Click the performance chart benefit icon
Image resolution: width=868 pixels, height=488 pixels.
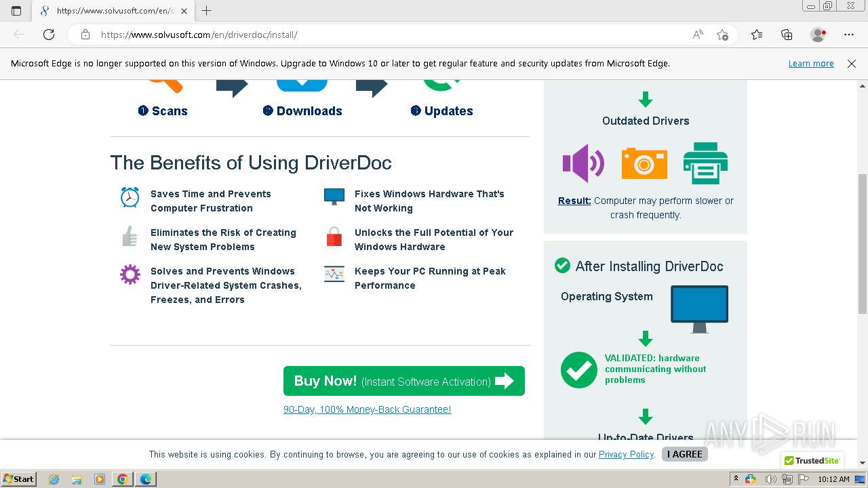pos(334,274)
